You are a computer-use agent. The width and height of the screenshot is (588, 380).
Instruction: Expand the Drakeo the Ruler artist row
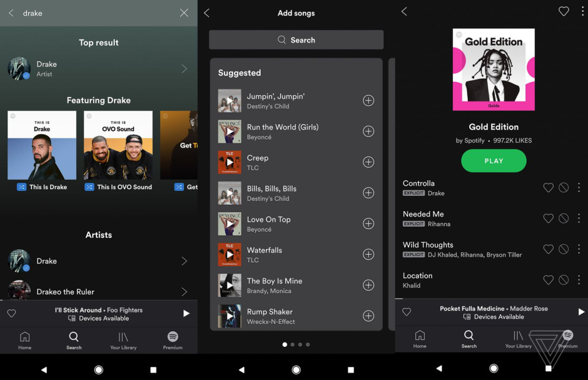click(184, 292)
